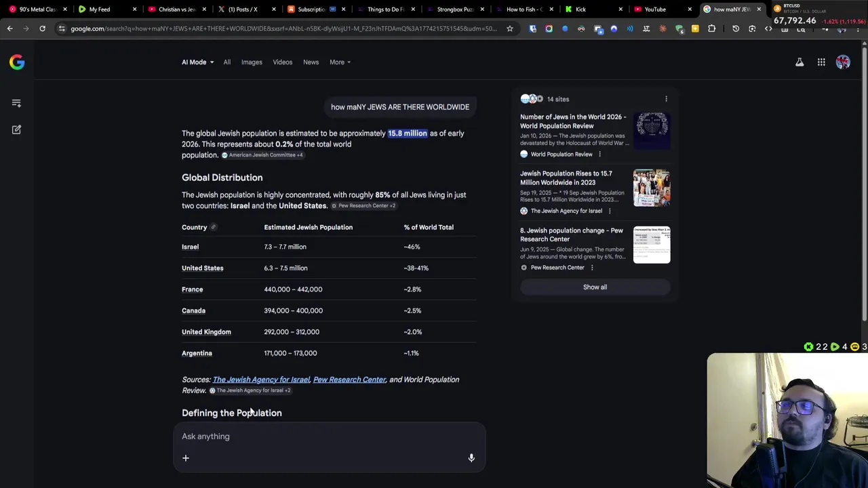Expand the More search filters dropdown
This screenshot has width=868, height=488.
point(340,62)
